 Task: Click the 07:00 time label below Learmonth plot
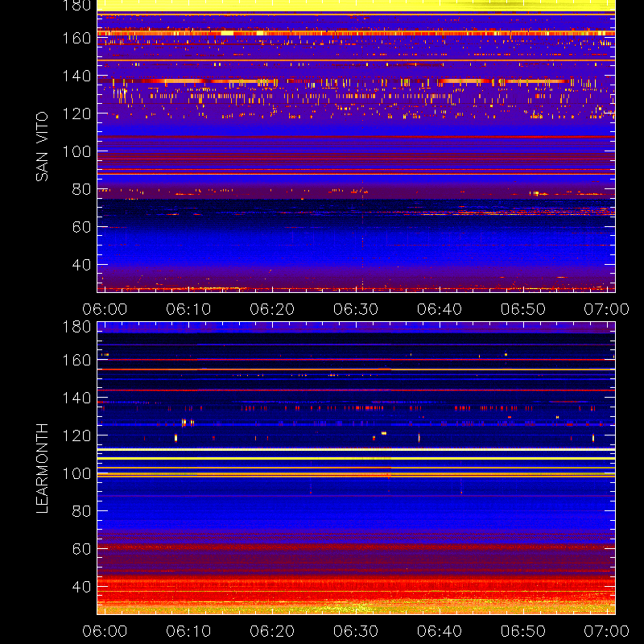coord(607,631)
